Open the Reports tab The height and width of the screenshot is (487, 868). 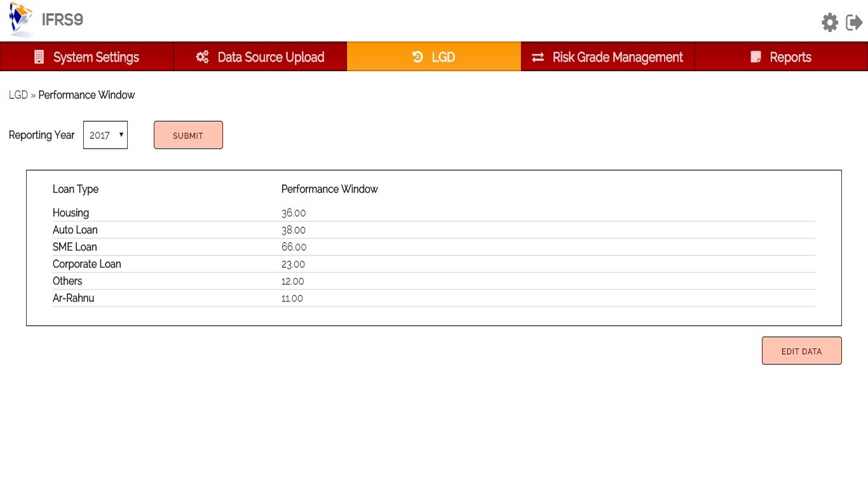[x=790, y=57]
